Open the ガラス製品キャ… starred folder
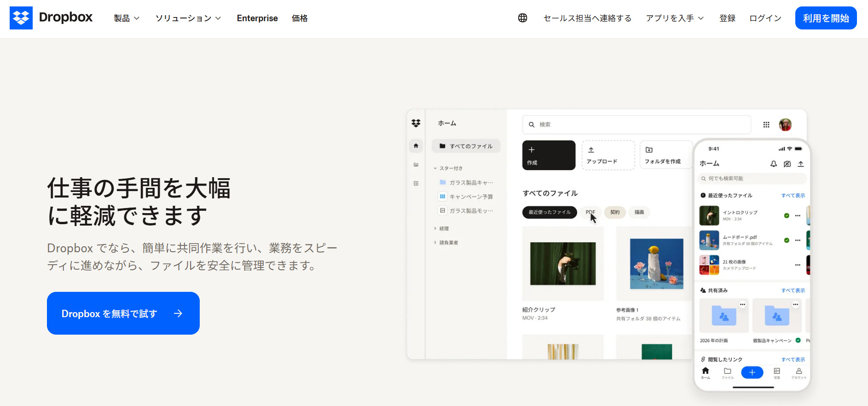 (466, 182)
